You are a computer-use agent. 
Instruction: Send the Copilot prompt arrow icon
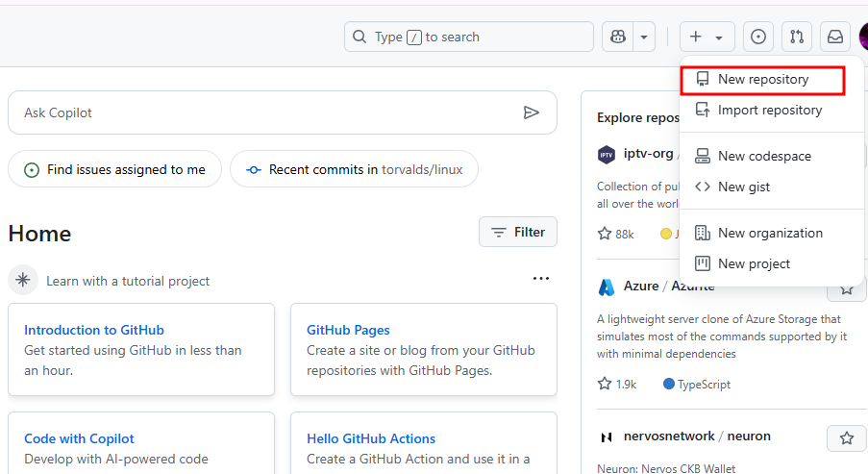pyautogui.click(x=531, y=112)
